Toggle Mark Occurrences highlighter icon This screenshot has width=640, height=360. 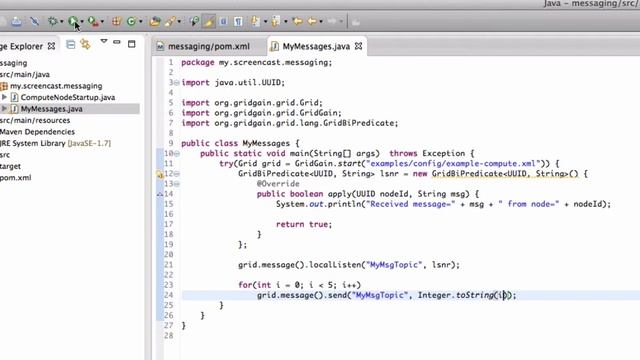(x=209, y=21)
